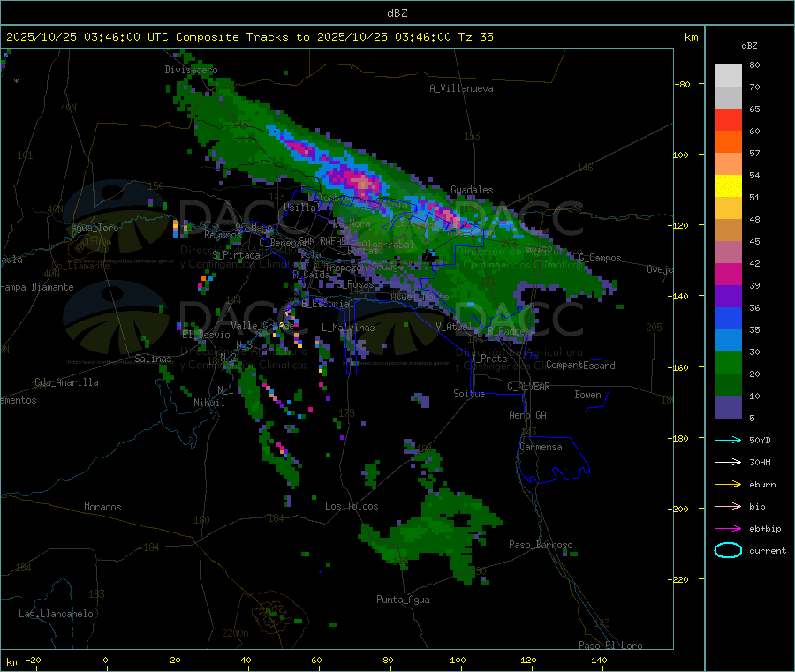The image size is (795, 672).
Task: Select the 57 dBZ orange swatch
Action: coord(728,163)
